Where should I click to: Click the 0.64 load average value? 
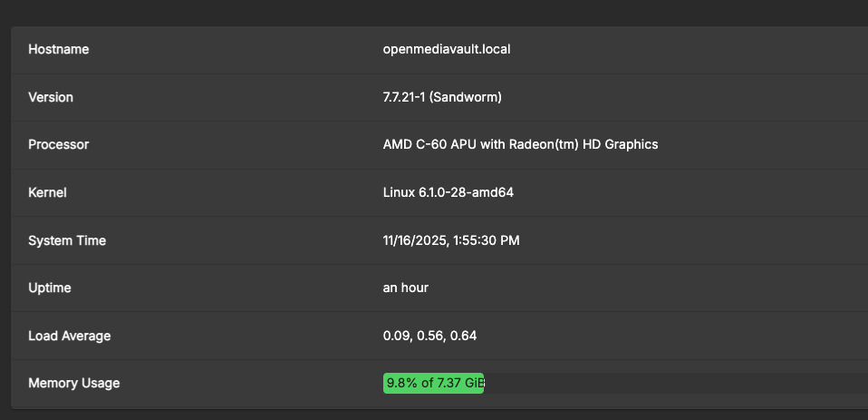pyautogui.click(x=463, y=336)
